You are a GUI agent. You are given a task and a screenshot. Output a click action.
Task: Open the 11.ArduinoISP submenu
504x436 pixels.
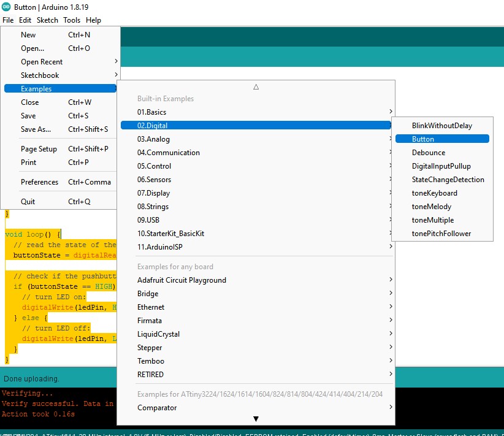(x=256, y=247)
